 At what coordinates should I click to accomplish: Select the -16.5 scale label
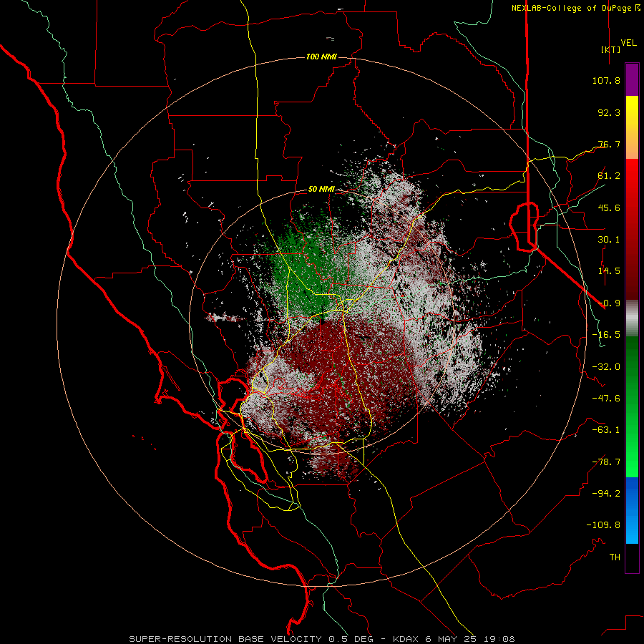pyautogui.click(x=606, y=335)
